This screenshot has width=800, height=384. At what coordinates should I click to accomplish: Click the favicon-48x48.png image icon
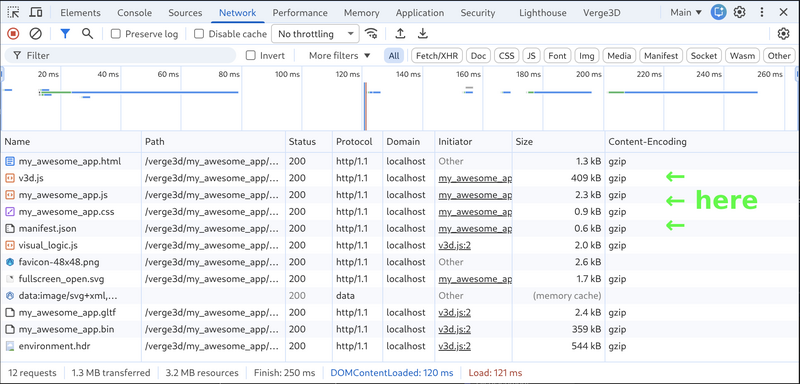click(10, 262)
